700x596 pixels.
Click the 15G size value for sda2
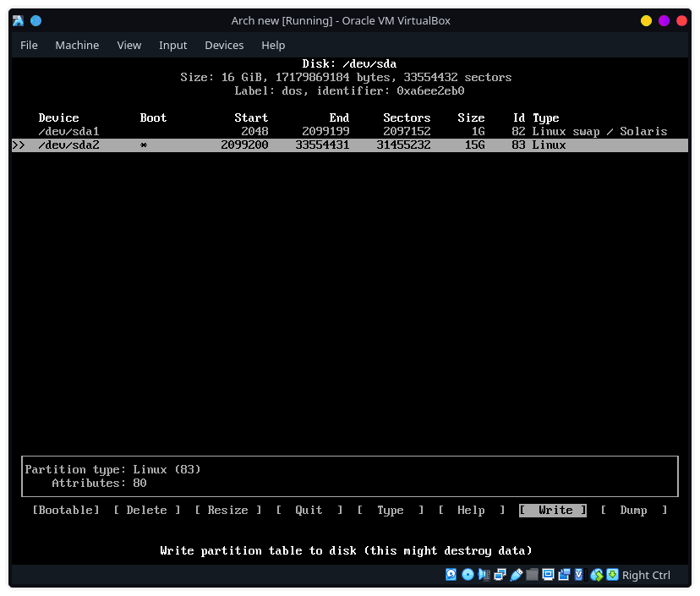[x=474, y=145]
